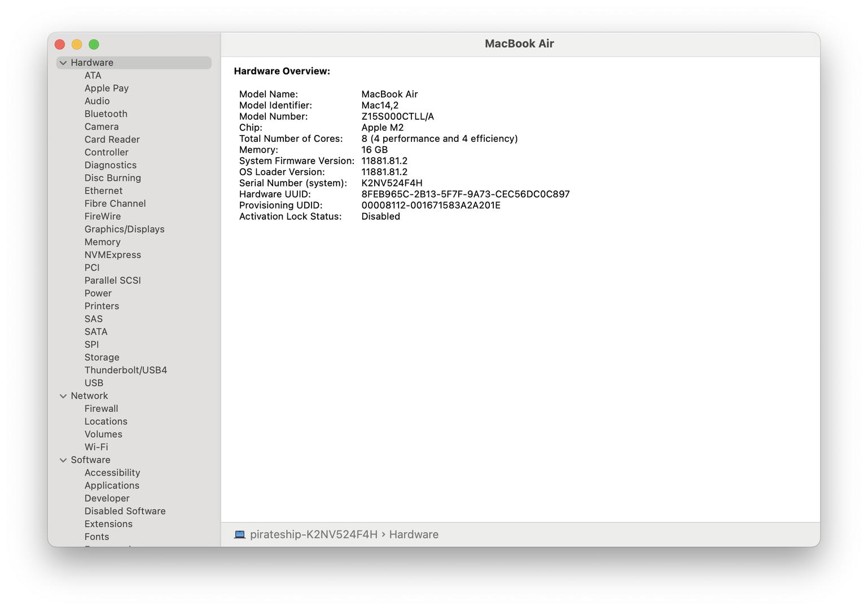Collapse the Software section chevron

tap(63, 460)
